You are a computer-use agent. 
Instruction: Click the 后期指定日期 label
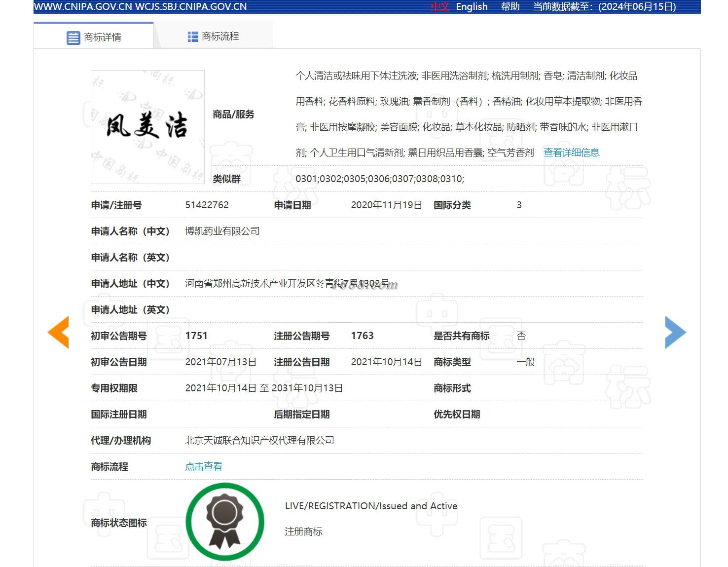[302, 414]
